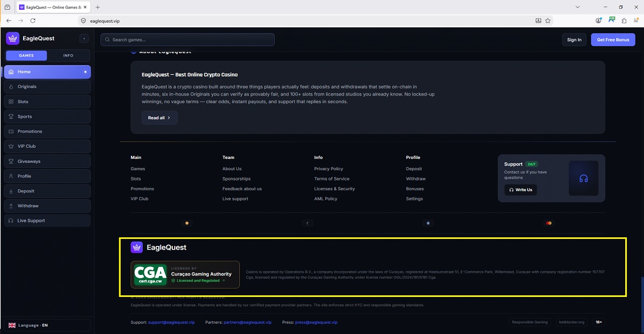644x334 pixels.
Task: Open the Sponsorships footer link
Action: tap(237, 179)
